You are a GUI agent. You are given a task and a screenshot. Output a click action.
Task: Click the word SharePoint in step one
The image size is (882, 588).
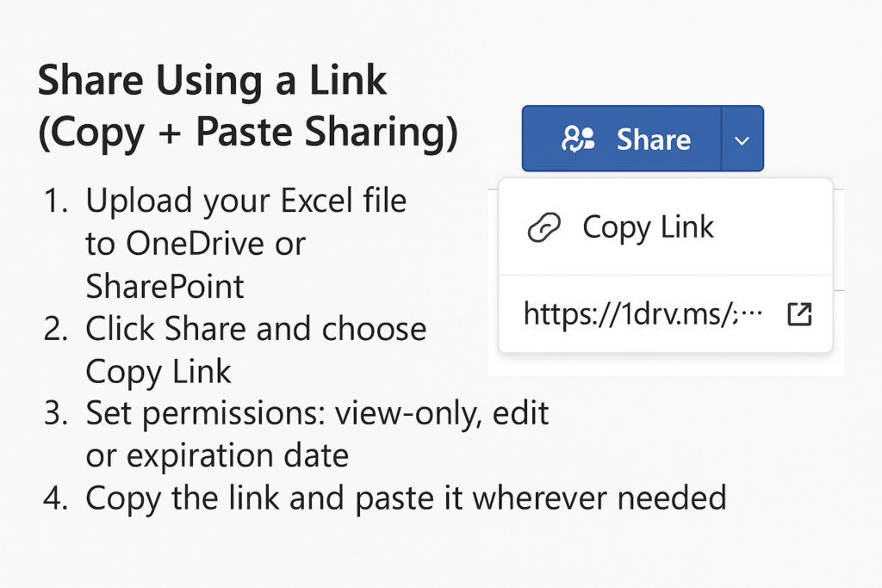165,286
